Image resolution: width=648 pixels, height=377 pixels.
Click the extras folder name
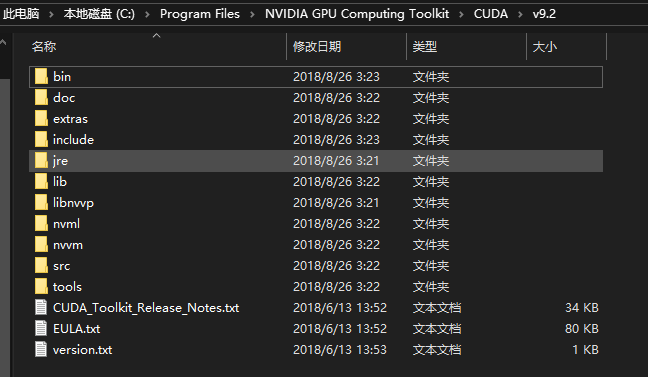[x=70, y=119]
